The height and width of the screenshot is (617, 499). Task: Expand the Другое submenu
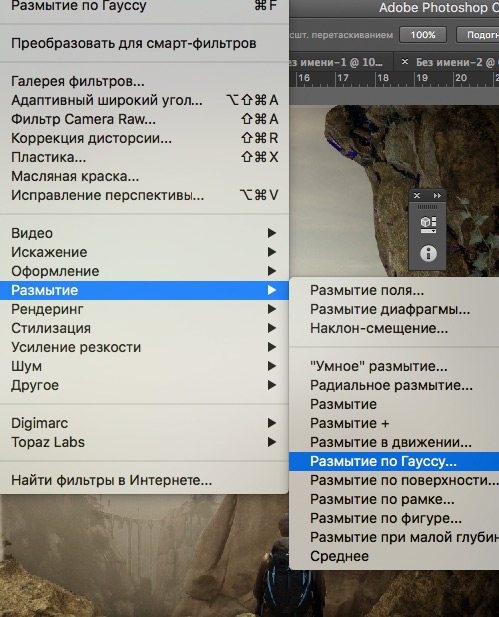pos(144,385)
